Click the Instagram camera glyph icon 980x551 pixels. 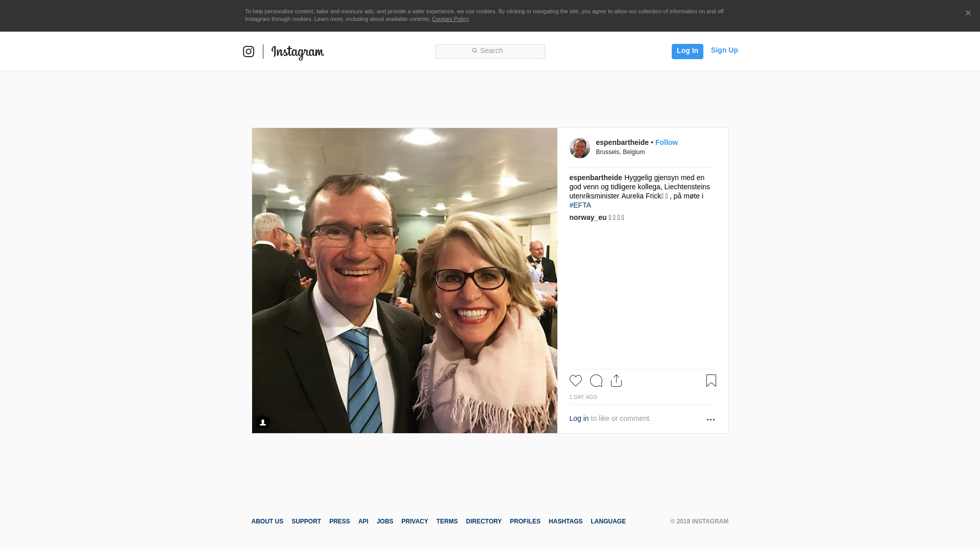(249, 52)
